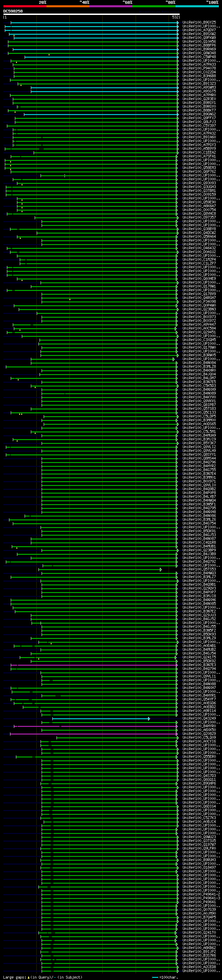Select the UniRef100_C5Z7K3 label
Screen dimensions: 222x980
pos(199,818)
